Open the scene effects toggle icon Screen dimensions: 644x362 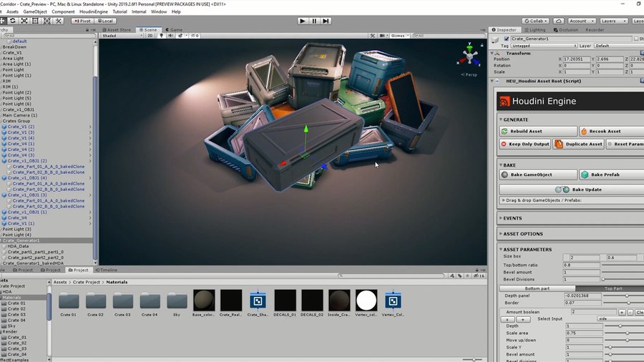pyautogui.click(x=180, y=36)
